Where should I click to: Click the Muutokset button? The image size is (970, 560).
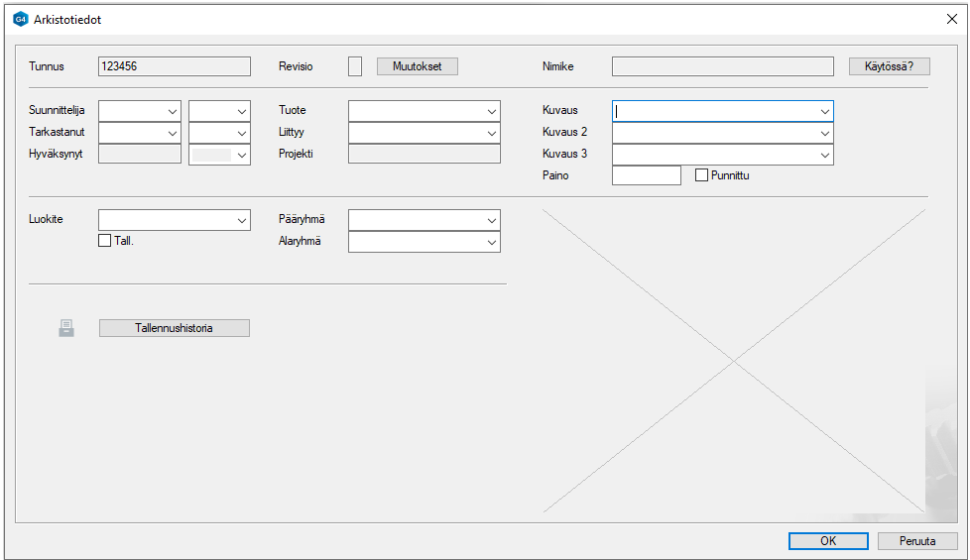click(x=418, y=66)
